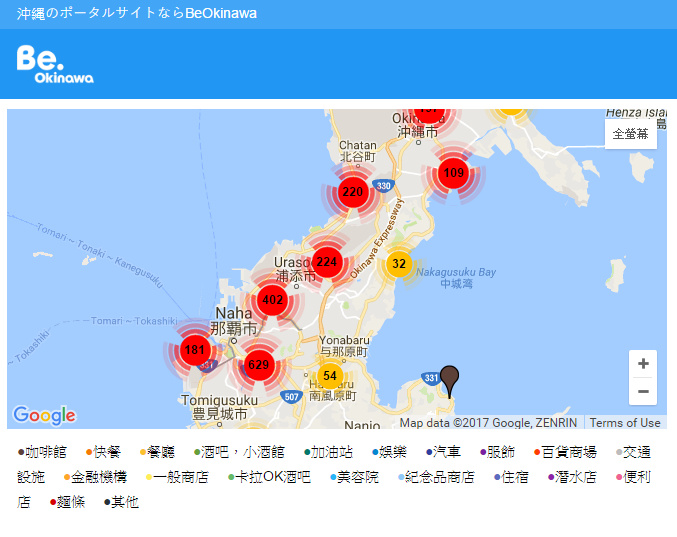
Task: Zoom out with the minus button
Action: click(x=643, y=391)
